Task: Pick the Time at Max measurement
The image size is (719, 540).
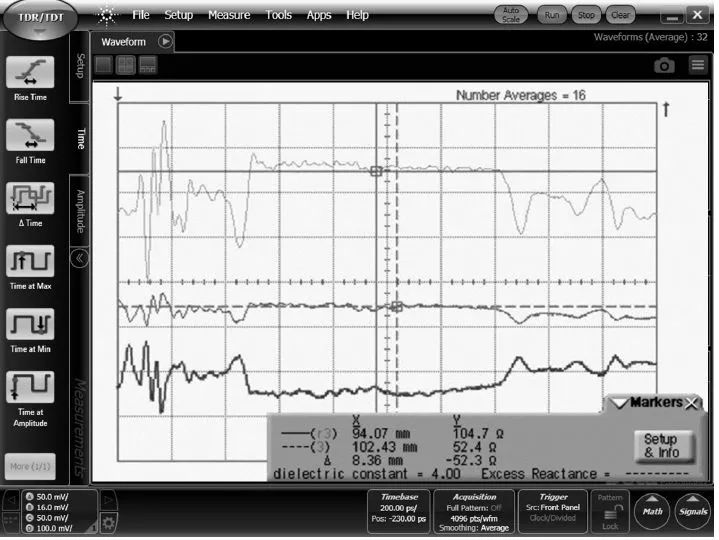Action: (x=30, y=261)
